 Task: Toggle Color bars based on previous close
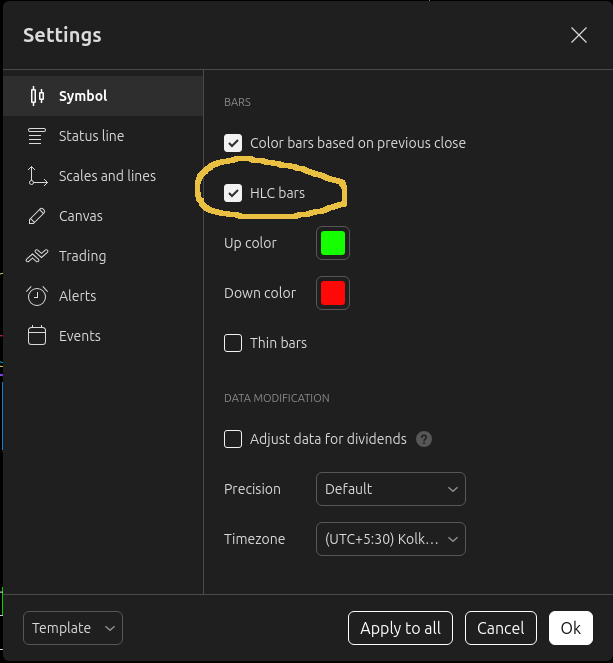tap(233, 143)
